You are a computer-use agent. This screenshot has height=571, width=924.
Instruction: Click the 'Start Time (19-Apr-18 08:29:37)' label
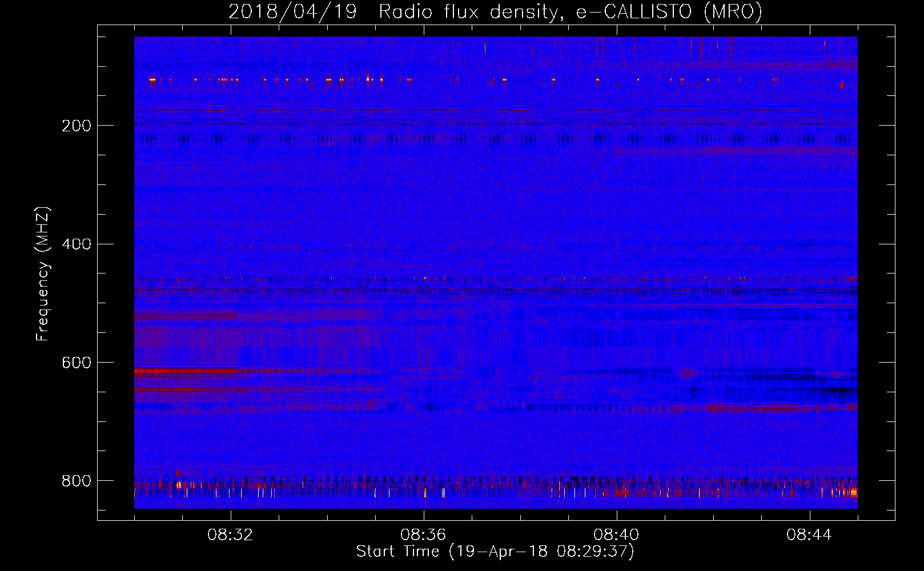(495, 552)
